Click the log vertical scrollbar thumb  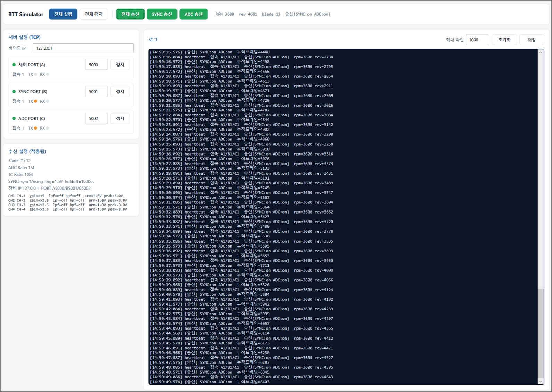(541, 333)
